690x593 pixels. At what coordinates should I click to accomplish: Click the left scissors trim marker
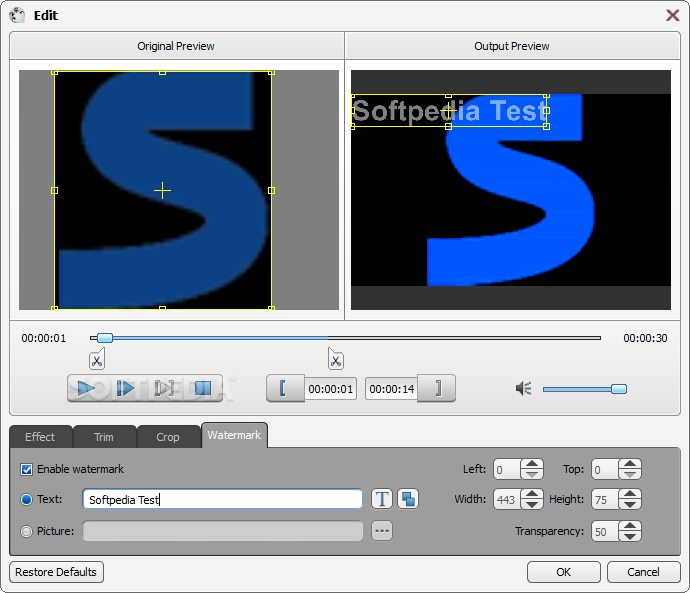pyautogui.click(x=97, y=359)
